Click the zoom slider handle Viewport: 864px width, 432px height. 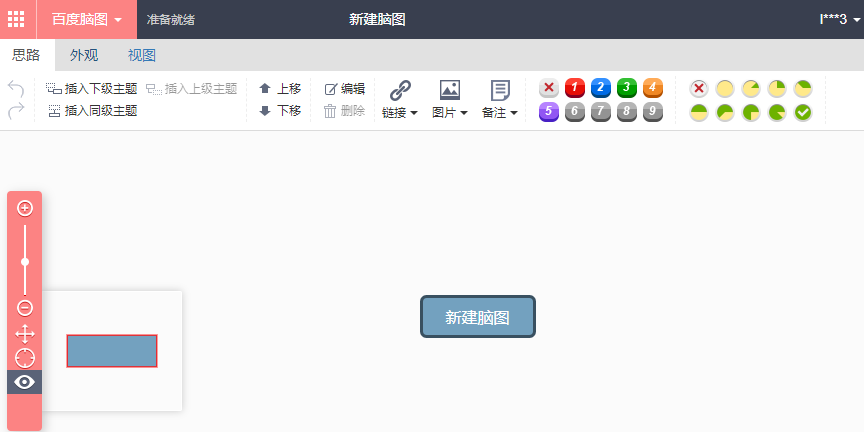point(25,261)
